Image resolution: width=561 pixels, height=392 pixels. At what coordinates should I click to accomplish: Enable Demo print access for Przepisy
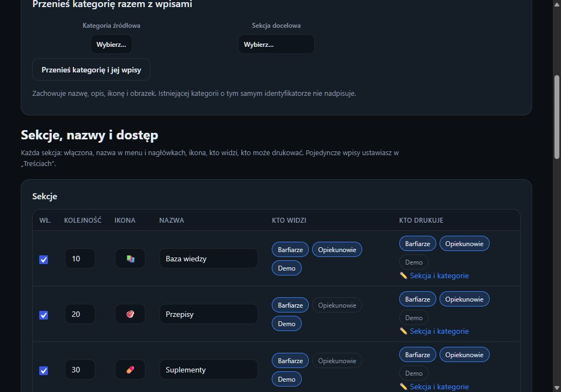point(414,317)
